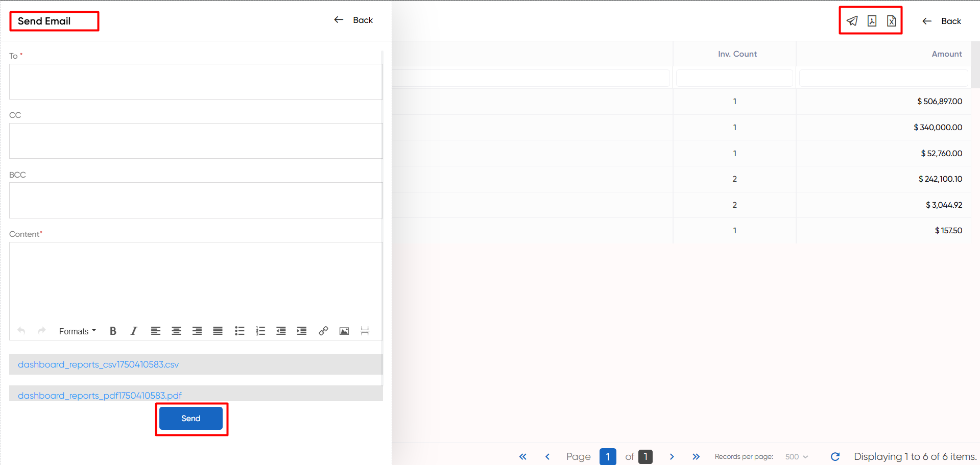This screenshot has height=465, width=980.
Task: Click the send email paper-plane icon
Action: [852, 21]
